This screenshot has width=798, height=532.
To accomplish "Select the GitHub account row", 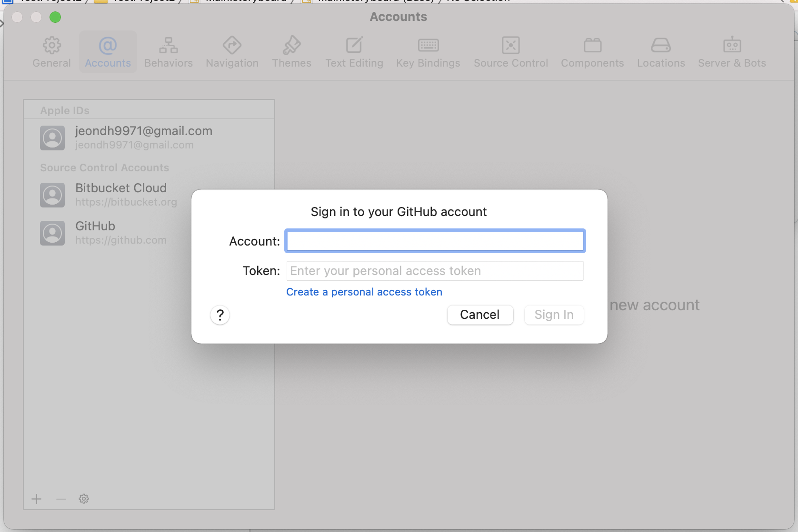I will click(x=149, y=233).
